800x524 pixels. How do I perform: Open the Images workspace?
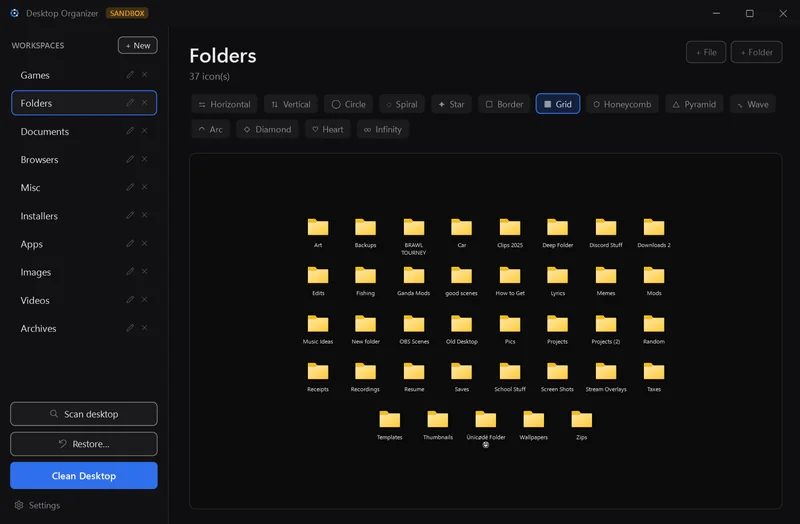click(84, 272)
